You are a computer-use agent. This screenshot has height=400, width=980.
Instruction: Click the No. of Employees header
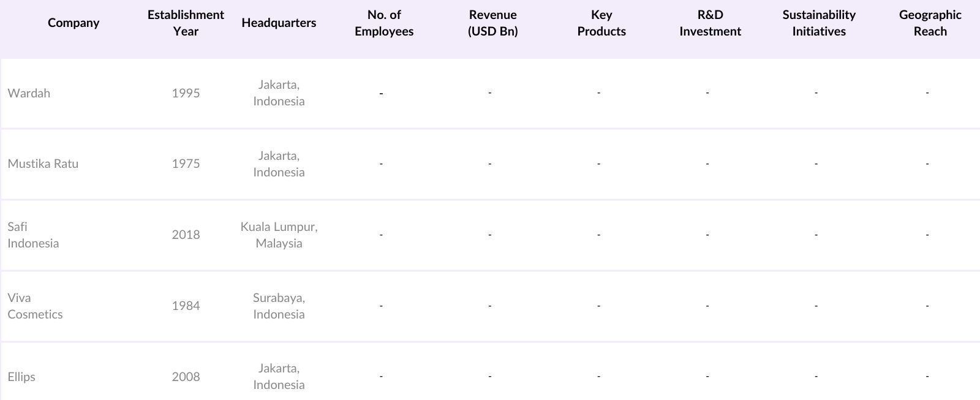pyautogui.click(x=384, y=23)
